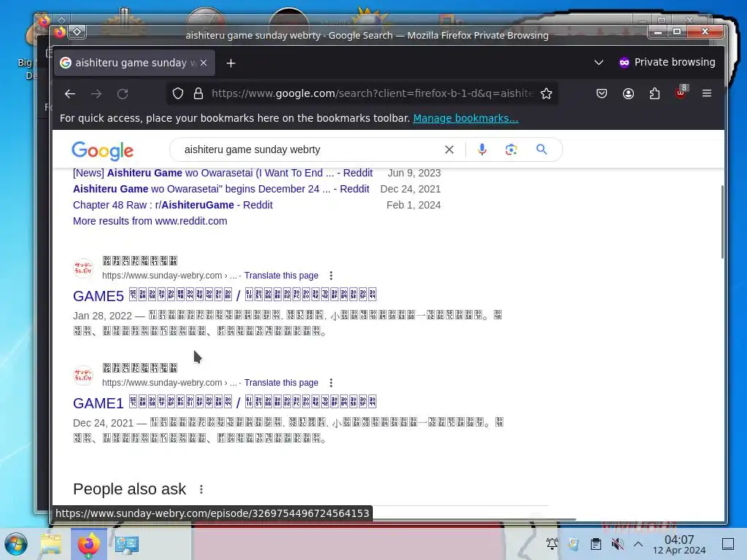Click the Jan 28, 2022 result date

click(102, 316)
